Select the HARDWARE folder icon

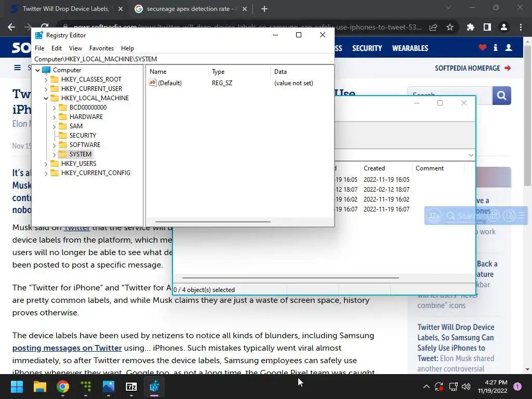(63, 117)
